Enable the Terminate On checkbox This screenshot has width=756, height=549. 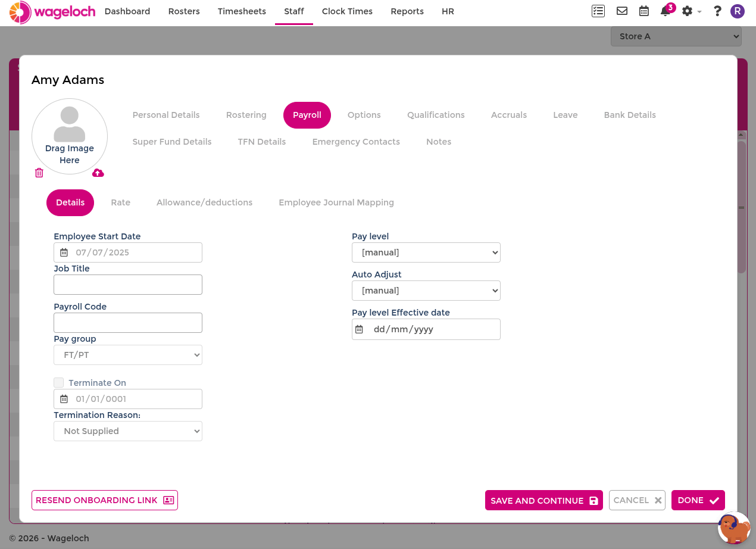(58, 382)
